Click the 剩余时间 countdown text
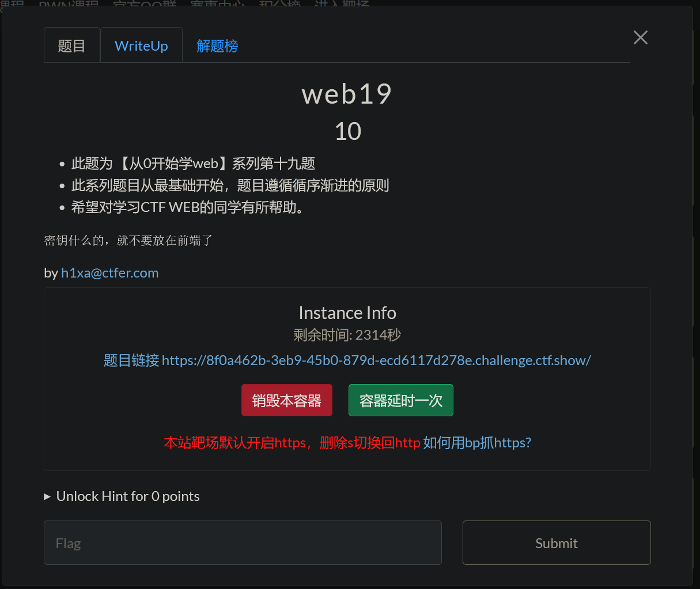Screen dimensions: 700x589 click(347, 335)
